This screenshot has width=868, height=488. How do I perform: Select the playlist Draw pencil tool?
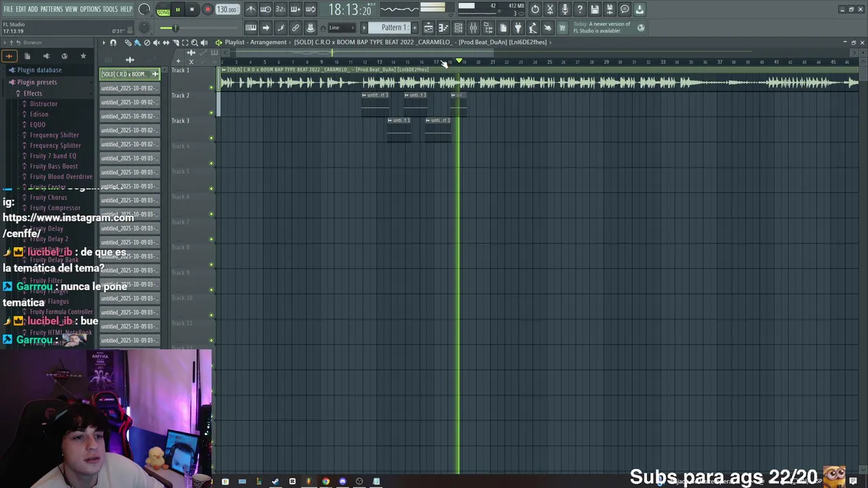click(x=128, y=43)
